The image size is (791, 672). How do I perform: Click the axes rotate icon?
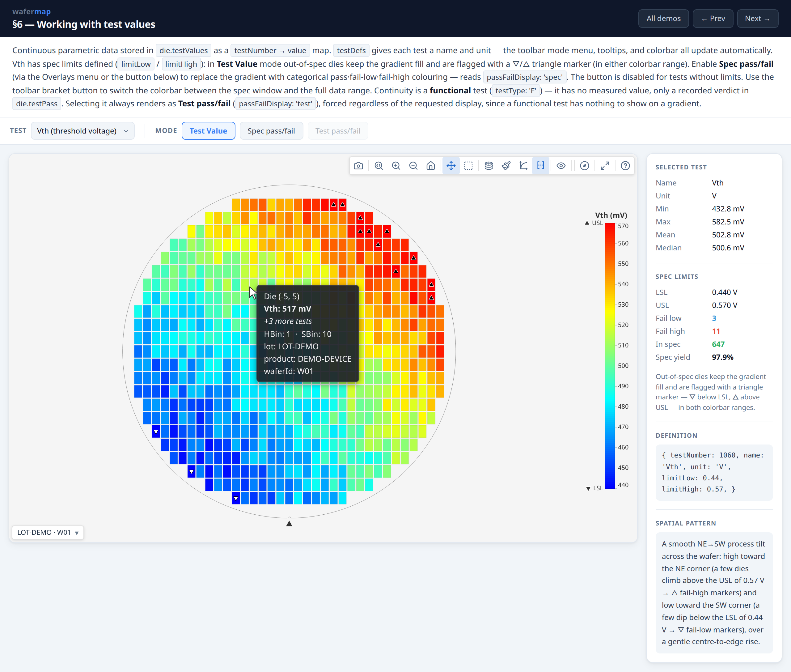point(523,166)
